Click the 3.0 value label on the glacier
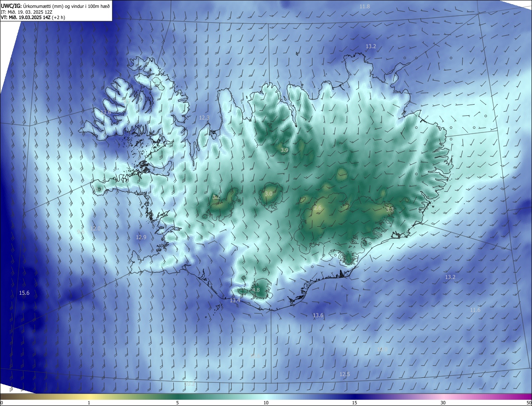Image resolution: width=532 pixels, height=406 pixels. (268, 194)
